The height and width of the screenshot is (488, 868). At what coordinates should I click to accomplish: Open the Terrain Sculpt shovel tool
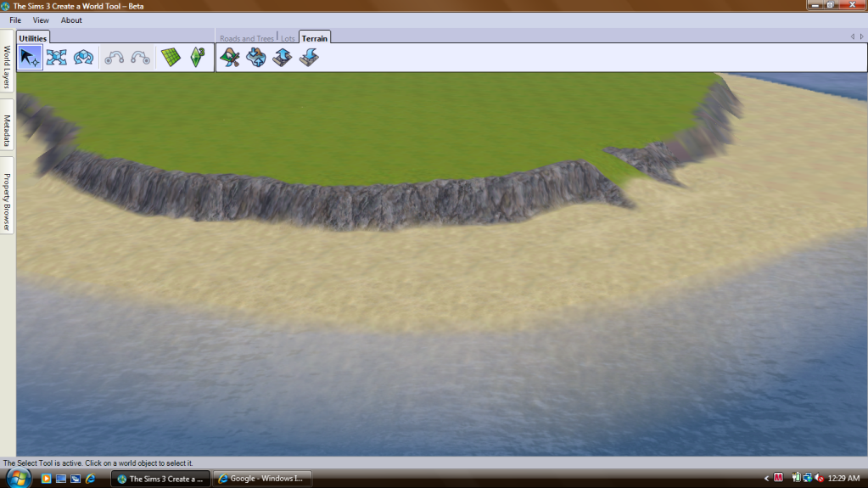pos(229,57)
